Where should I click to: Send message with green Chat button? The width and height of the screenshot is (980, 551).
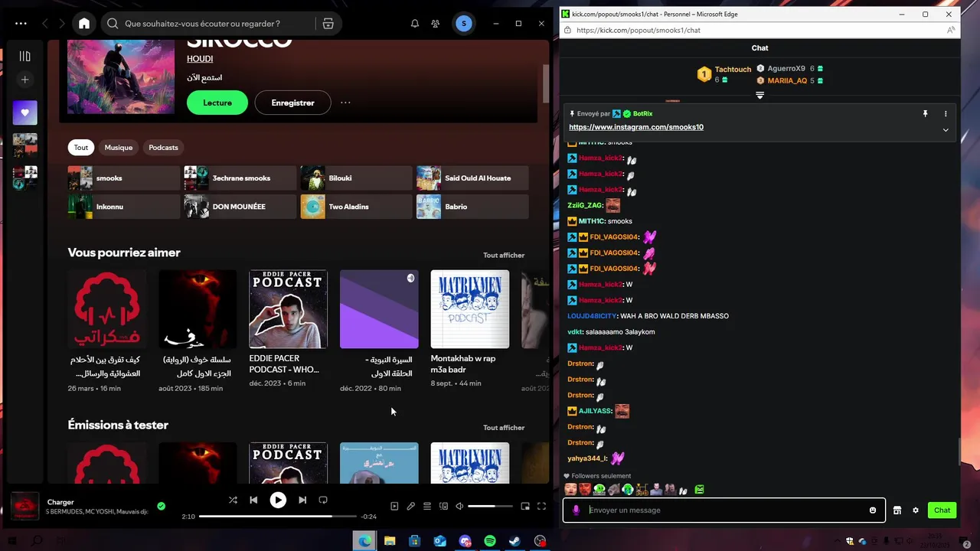tap(942, 510)
